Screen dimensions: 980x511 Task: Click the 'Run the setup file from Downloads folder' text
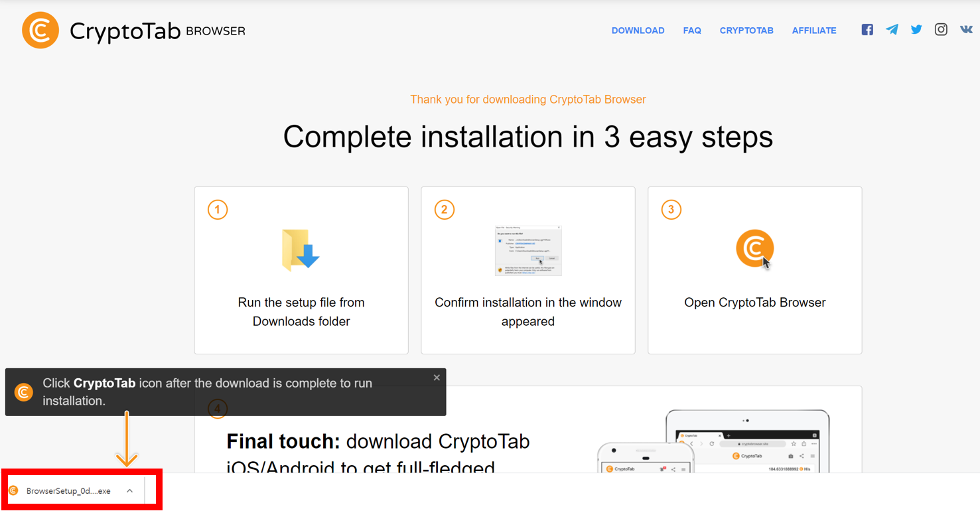click(301, 312)
